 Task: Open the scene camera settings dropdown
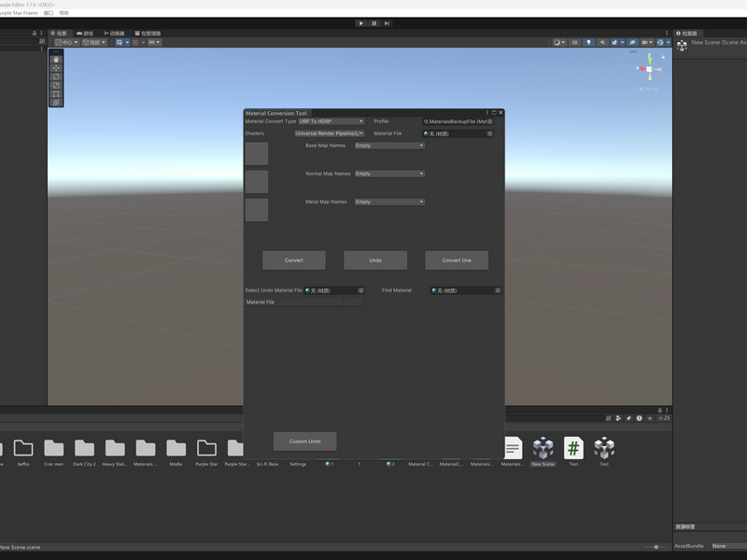pos(647,42)
